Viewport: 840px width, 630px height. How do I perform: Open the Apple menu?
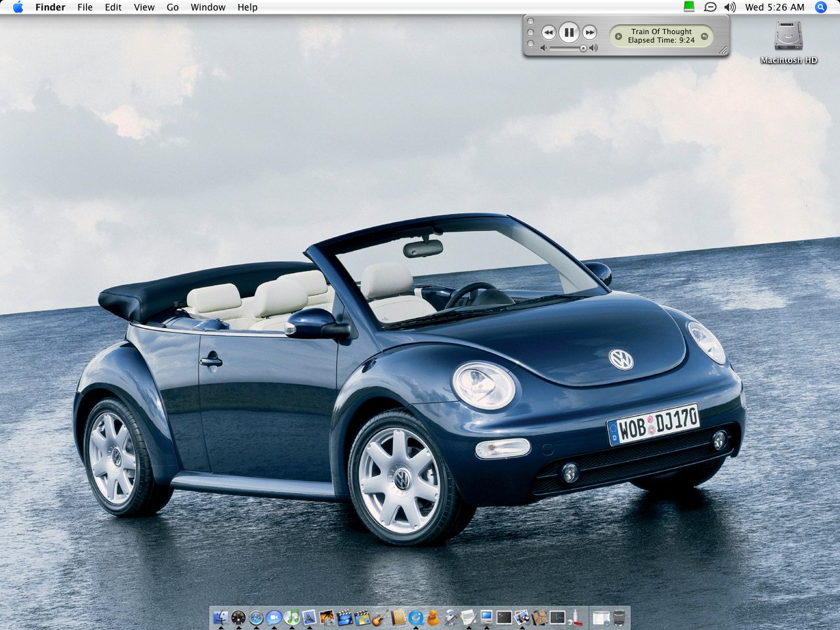[18, 7]
